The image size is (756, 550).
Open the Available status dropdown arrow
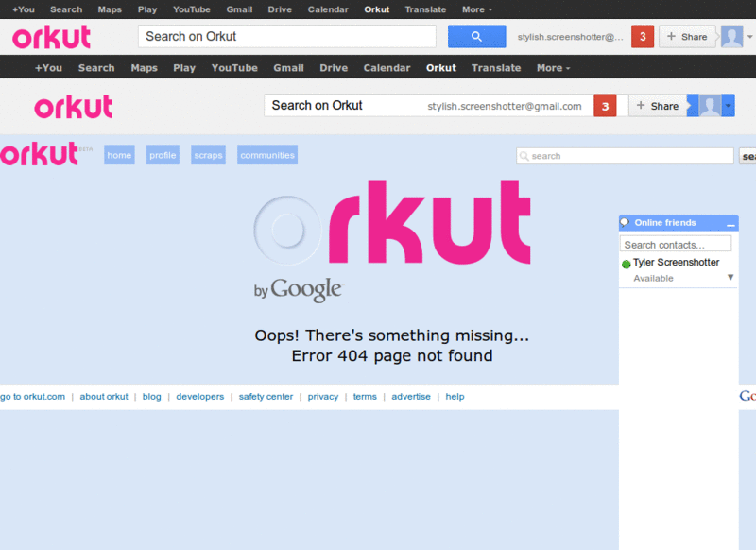point(730,277)
